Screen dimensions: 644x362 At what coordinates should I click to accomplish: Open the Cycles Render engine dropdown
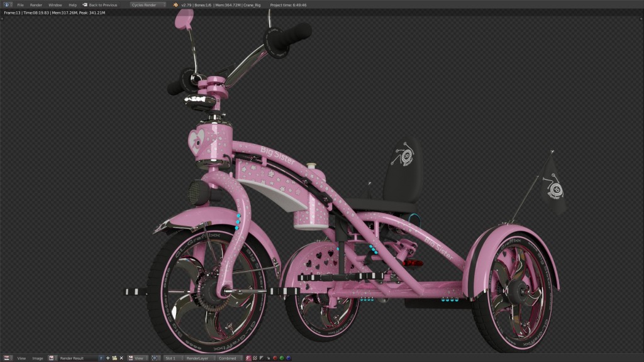pyautogui.click(x=148, y=4)
